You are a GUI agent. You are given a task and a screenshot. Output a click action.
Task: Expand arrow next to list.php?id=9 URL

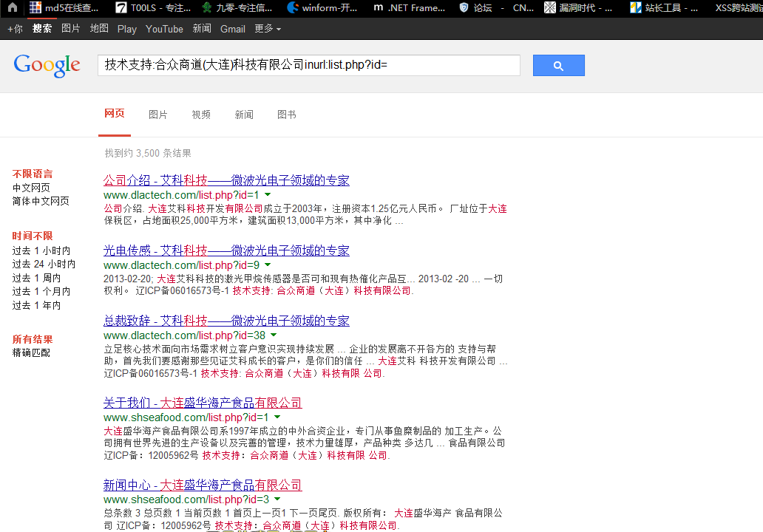click(268, 265)
